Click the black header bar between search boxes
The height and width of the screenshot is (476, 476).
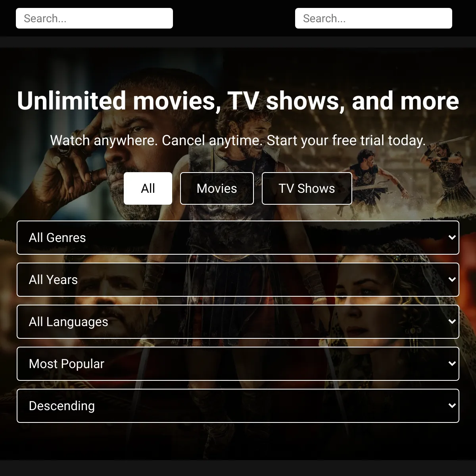[x=234, y=18]
